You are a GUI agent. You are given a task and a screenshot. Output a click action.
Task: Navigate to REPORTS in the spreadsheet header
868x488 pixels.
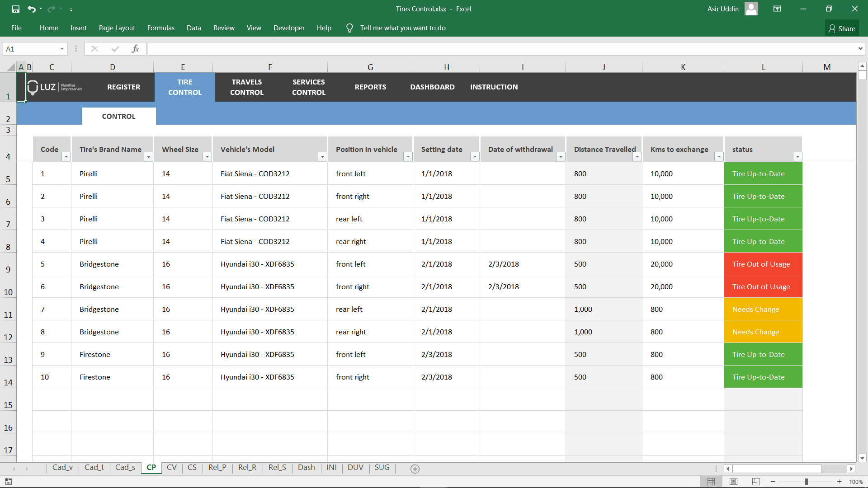tap(370, 87)
